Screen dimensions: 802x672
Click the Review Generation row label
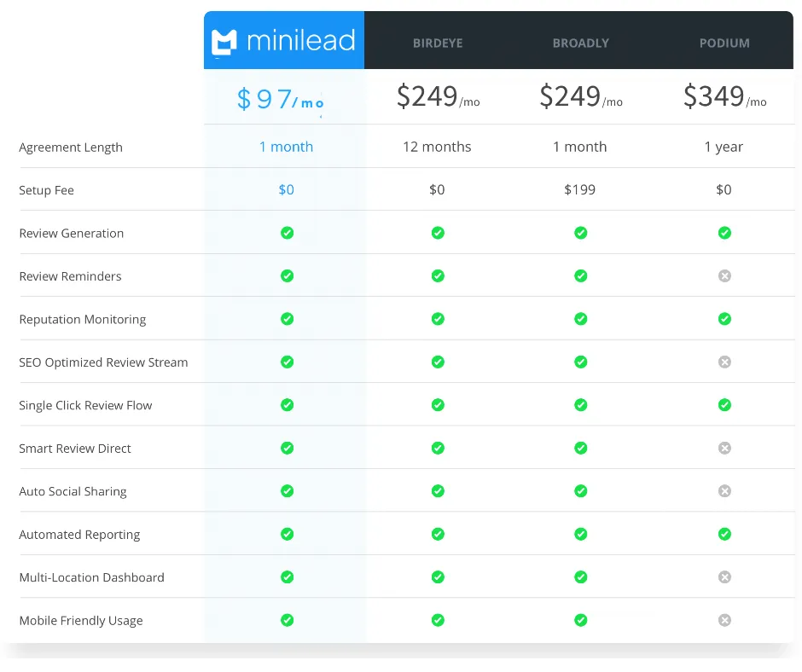pos(71,233)
